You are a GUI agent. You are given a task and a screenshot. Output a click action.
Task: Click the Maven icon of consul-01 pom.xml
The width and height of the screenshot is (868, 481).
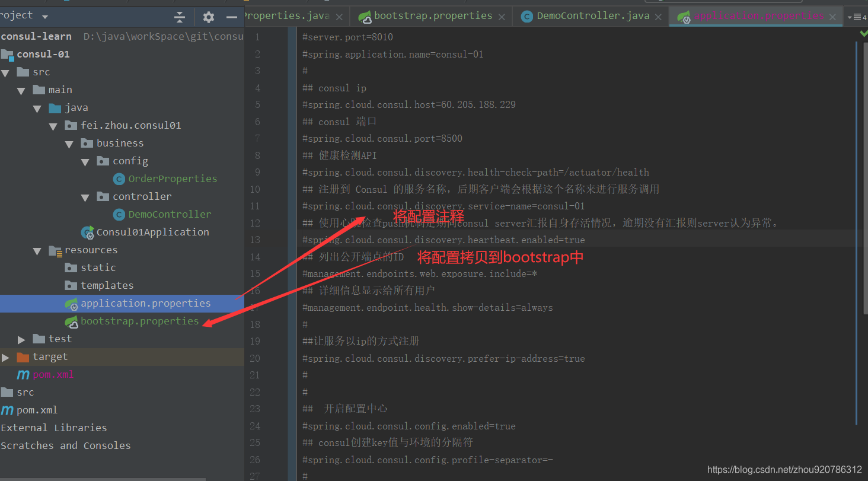[x=23, y=375]
